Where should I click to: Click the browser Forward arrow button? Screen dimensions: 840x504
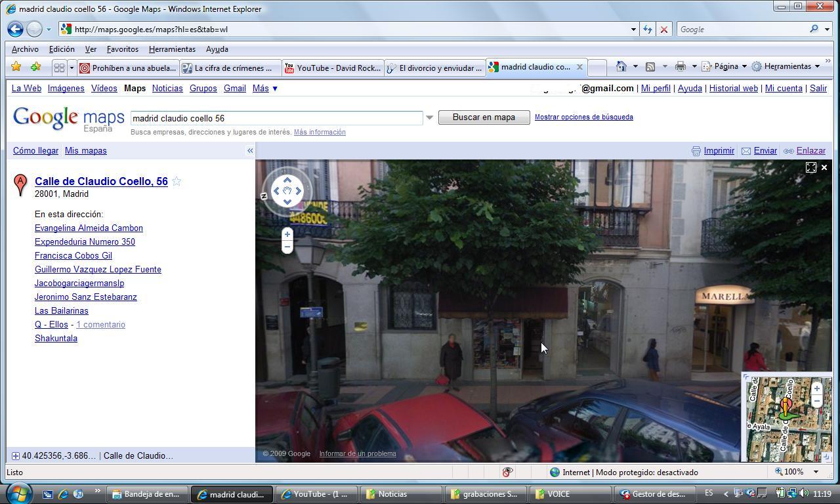pyautogui.click(x=34, y=29)
